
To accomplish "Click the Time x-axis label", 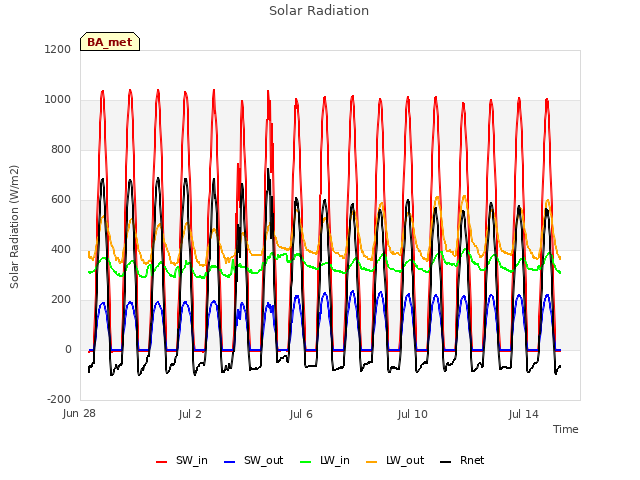I will (x=565, y=429).
